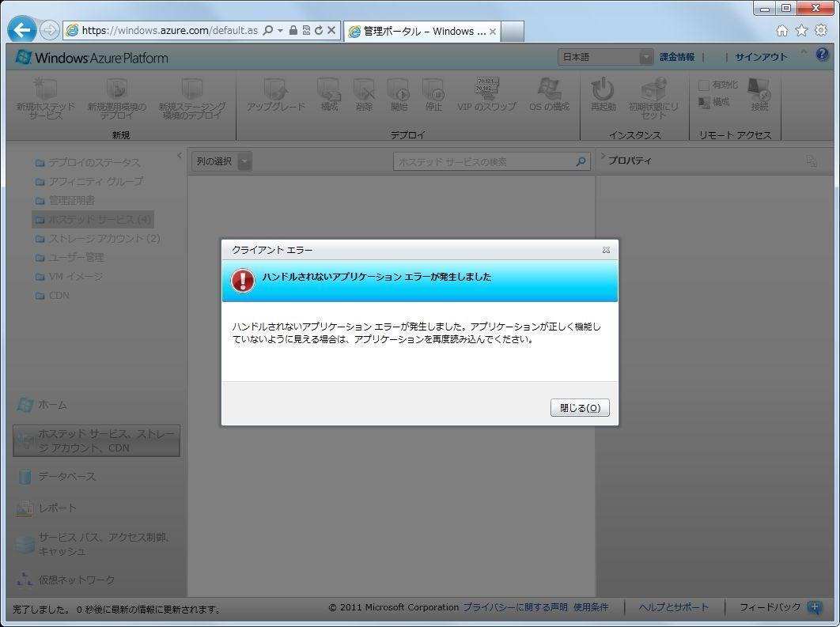Click the blue help question mark icon

tap(823, 55)
